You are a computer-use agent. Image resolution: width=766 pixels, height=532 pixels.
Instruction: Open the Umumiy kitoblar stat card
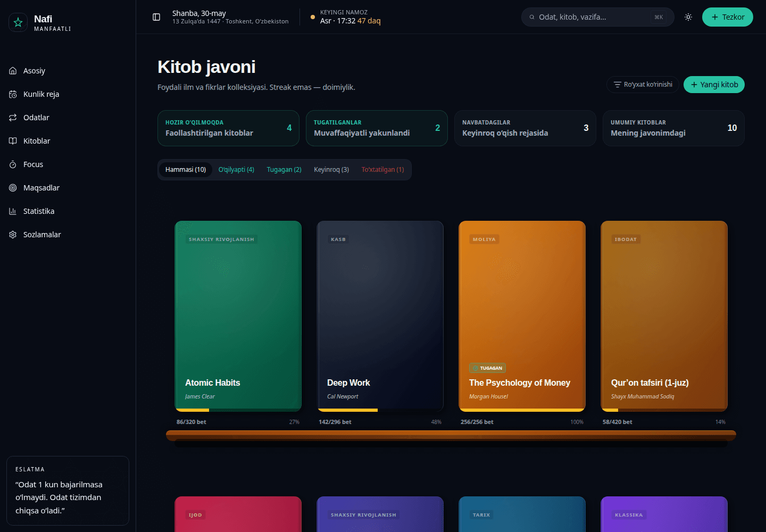coord(673,128)
